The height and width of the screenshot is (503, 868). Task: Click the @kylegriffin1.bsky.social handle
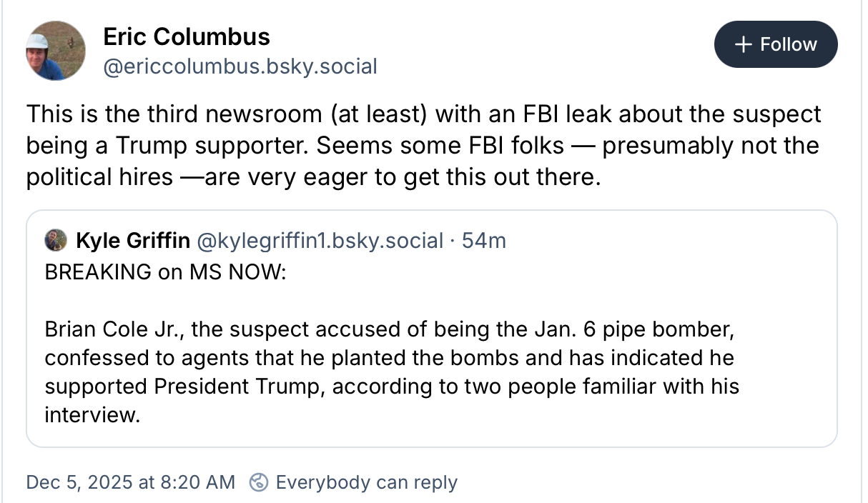[x=320, y=241]
